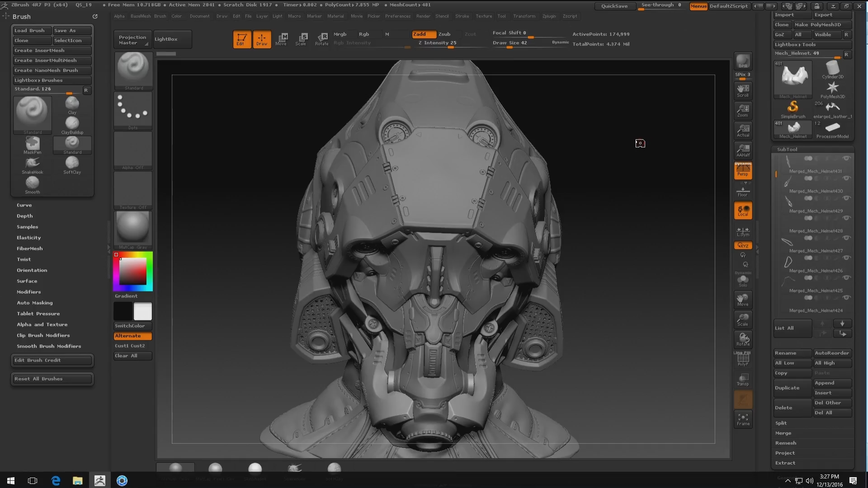
Task: Expand the Tablet Pressure section
Action: [38, 314]
